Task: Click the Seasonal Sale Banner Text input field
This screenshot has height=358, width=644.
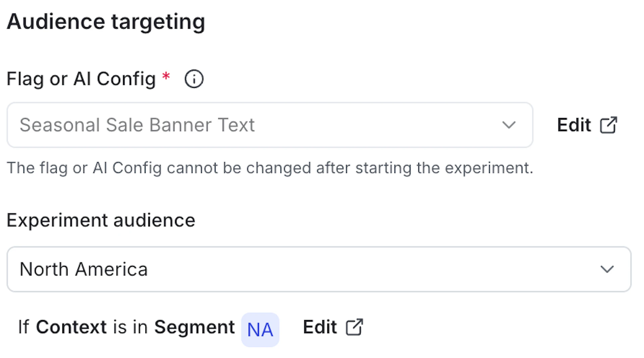Action: pyautogui.click(x=235, y=125)
